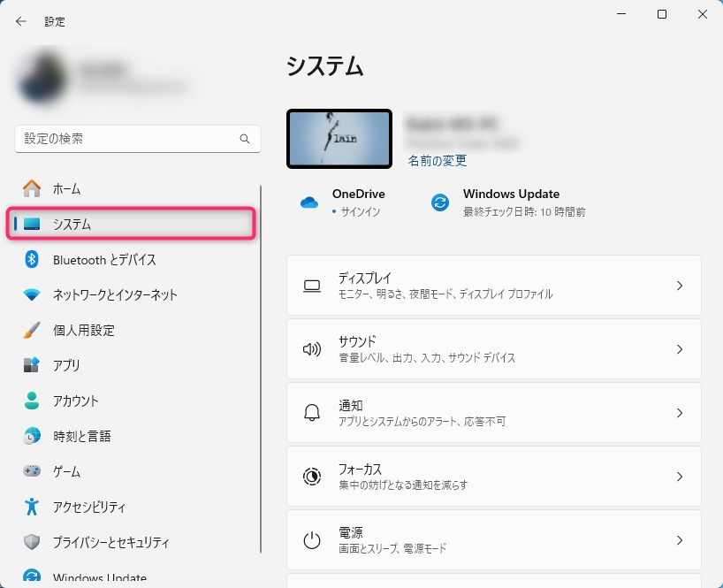
Task: Expand 電源 settings via its chevron
Action: click(679, 540)
